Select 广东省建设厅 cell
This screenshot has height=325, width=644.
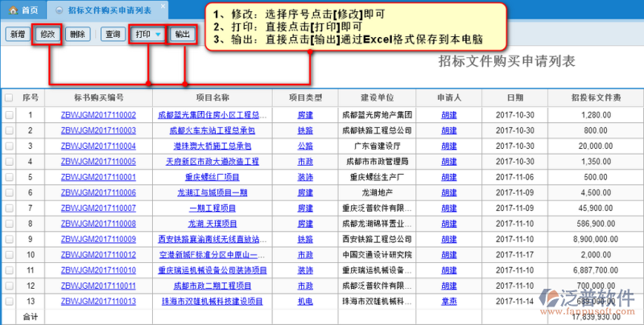tap(377, 146)
